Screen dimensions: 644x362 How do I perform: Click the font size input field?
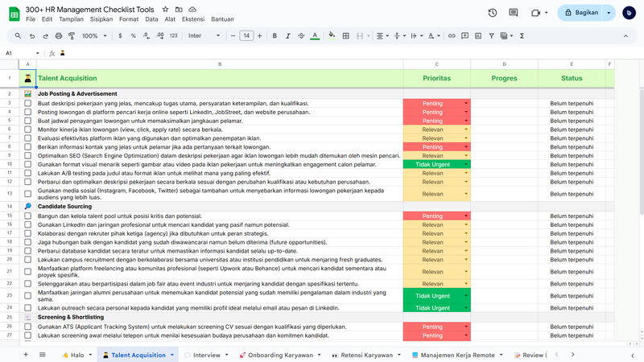coord(246,36)
